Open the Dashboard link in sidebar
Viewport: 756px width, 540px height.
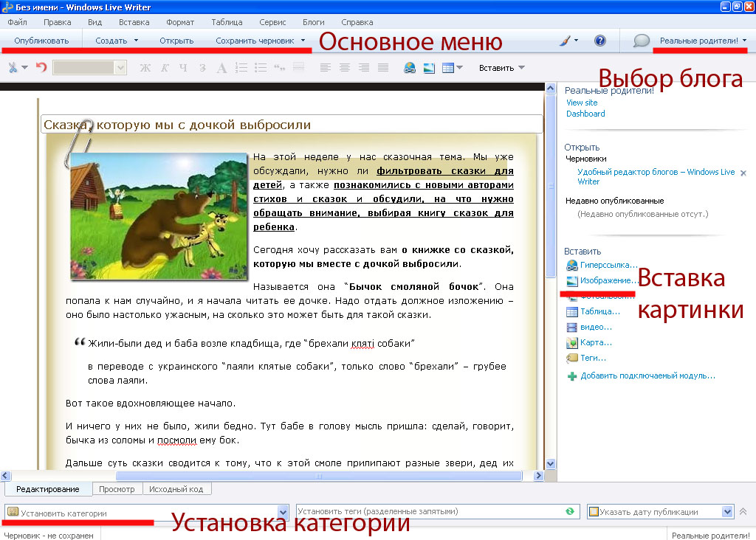pyautogui.click(x=585, y=114)
